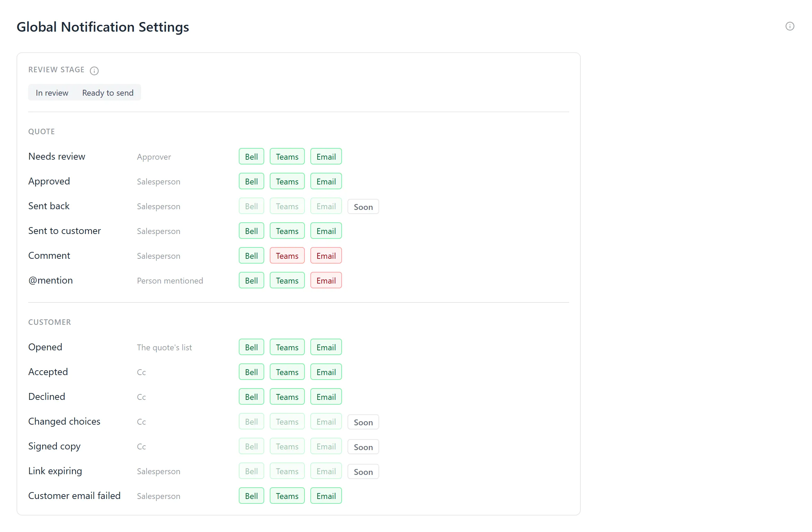Toggle Email for Needs review
The width and height of the screenshot is (812, 532).
326,157
